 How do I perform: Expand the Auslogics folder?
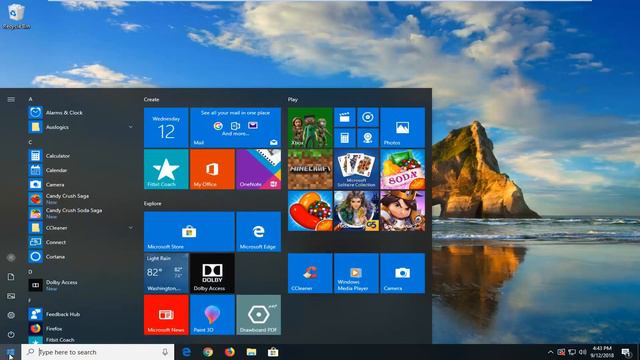pos(82,127)
